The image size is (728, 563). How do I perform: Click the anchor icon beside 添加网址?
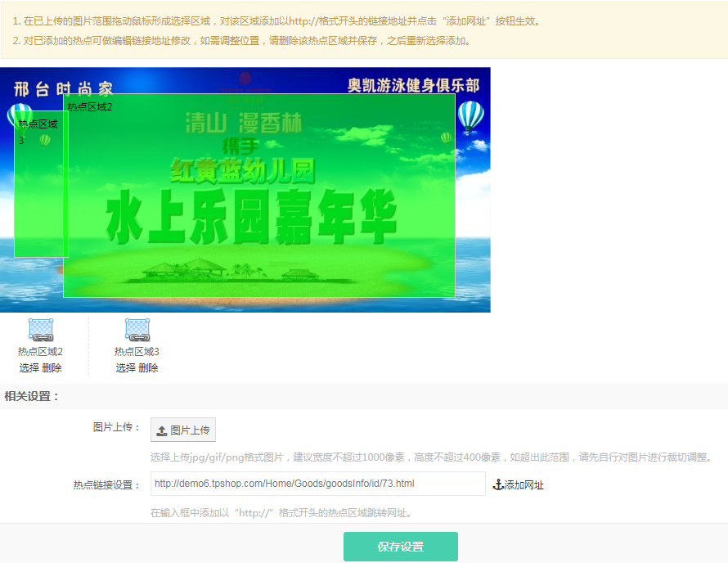point(498,484)
